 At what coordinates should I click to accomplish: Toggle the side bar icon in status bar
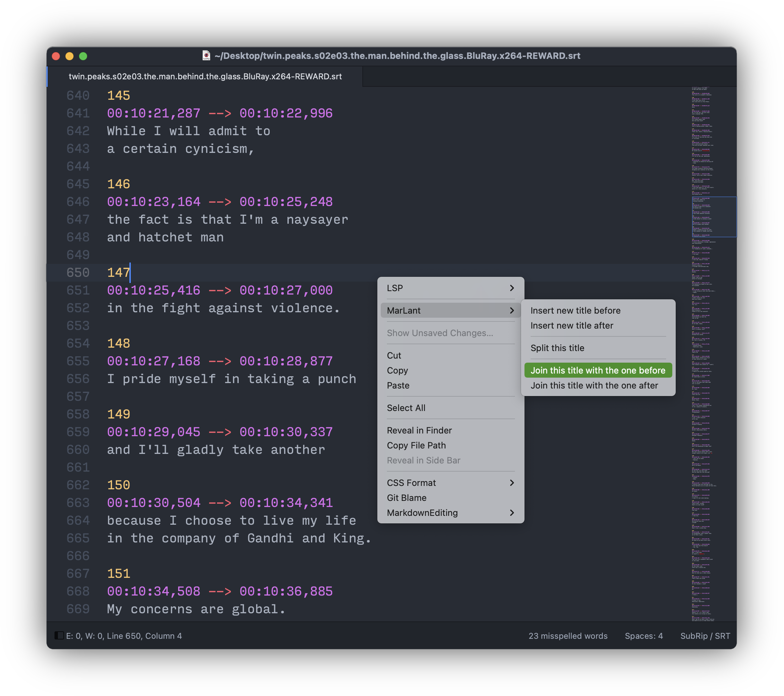pos(59,635)
